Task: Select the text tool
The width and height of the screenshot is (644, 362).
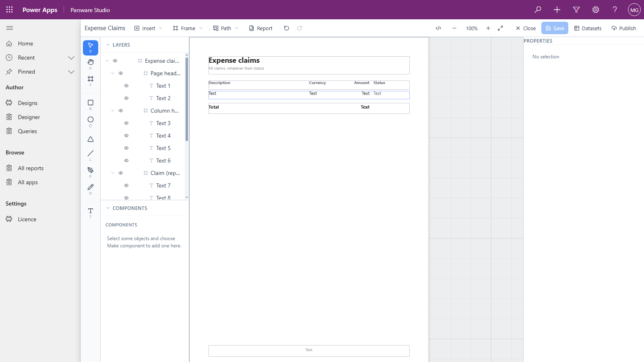Action: pyautogui.click(x=91, y=213)
